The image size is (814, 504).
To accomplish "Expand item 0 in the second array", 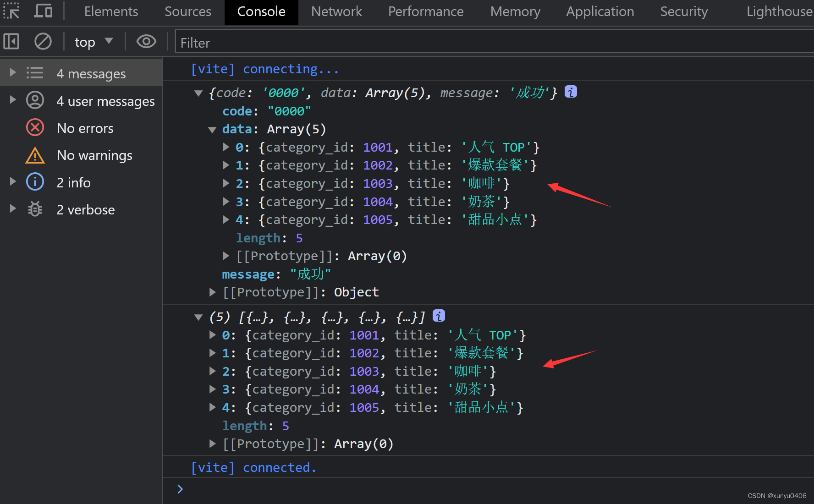I will pos(212,335).
